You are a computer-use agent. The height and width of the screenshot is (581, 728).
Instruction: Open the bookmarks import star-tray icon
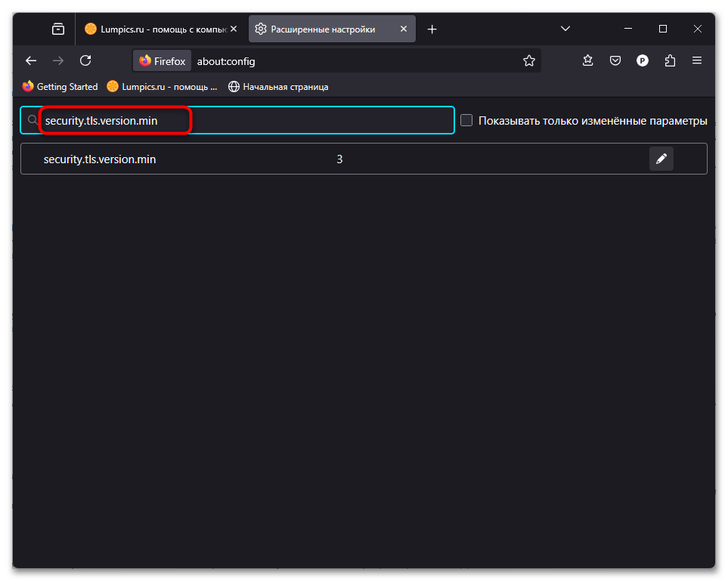[588, 60]
